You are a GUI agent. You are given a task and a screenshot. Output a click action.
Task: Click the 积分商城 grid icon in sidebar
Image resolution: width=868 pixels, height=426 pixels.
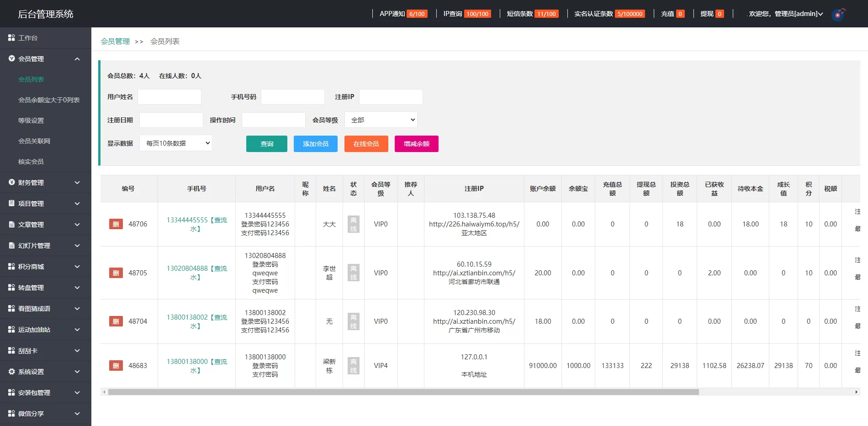(11, 267)
